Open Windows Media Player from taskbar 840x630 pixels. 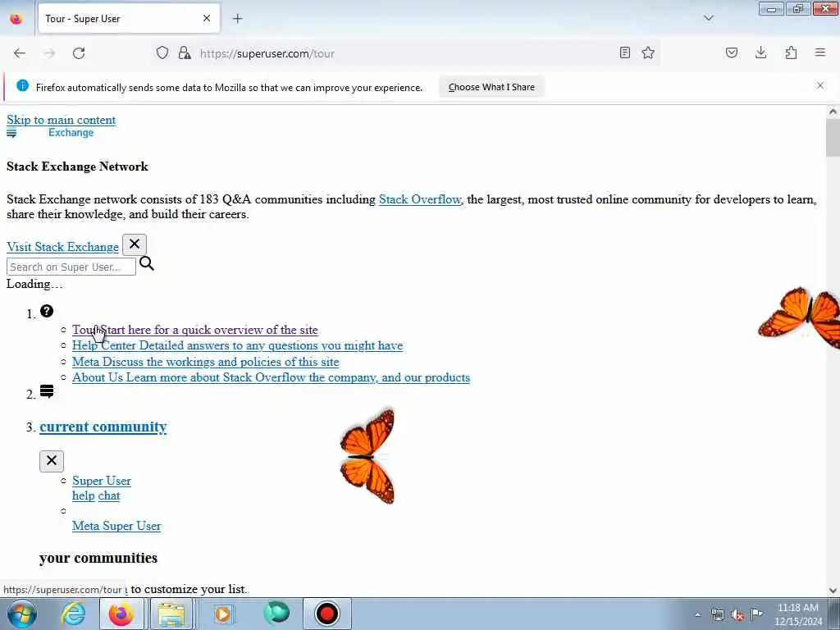tap(224, 614)
